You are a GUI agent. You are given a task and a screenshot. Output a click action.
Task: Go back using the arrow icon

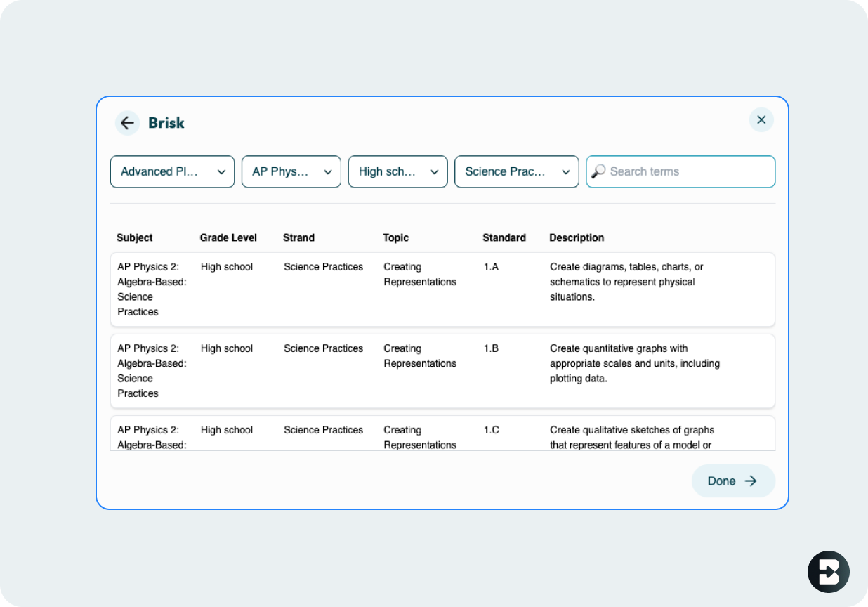point(127,123)
